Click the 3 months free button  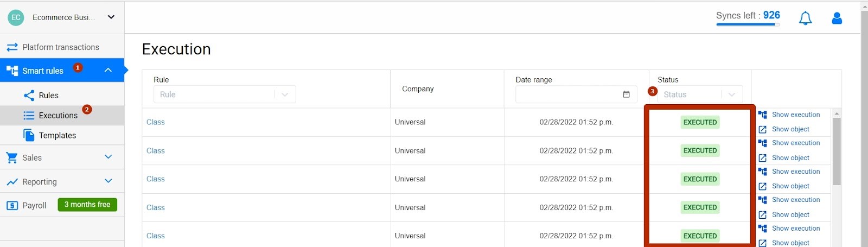click(x=87, y=205)
